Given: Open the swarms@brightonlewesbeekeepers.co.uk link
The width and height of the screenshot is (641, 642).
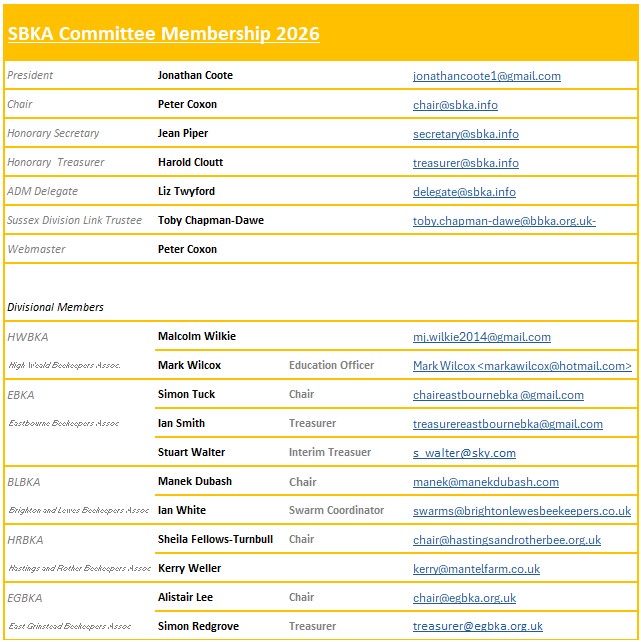Looking at the screenshot, I should [521, 511].
